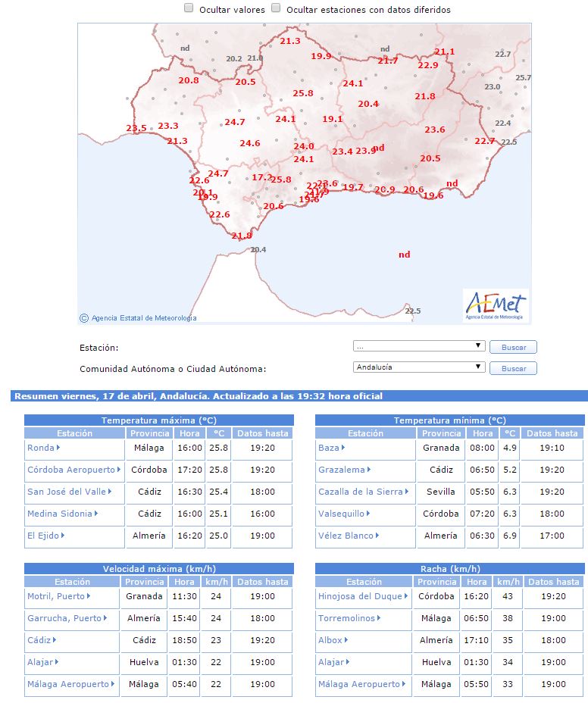Click Velocidad máxima (km/h) table header

point(159,568)
